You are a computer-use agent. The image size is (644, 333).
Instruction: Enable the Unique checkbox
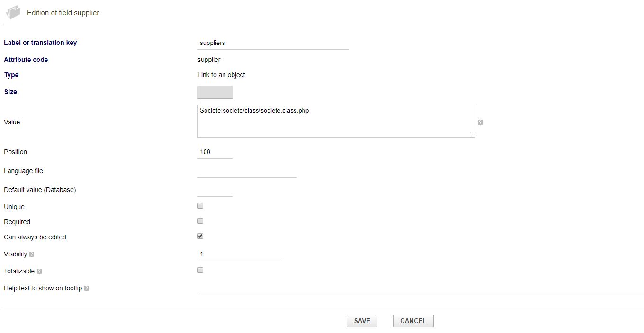pos(200,206)
